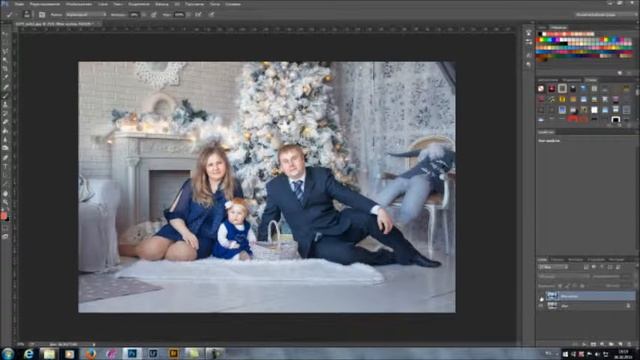Click the Photoshop icon in taskbar
Image resolution: width=640 pixels, height=360 pixels.
pos(131,353)
